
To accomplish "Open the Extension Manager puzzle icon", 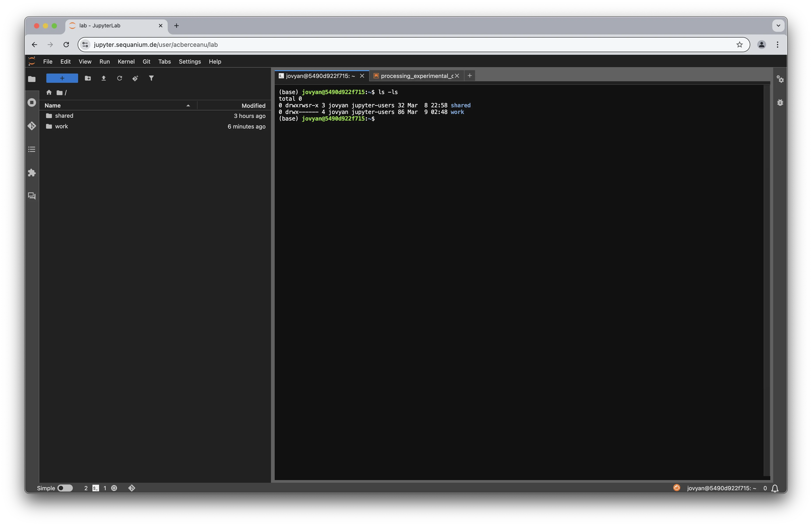I will 32,173.
